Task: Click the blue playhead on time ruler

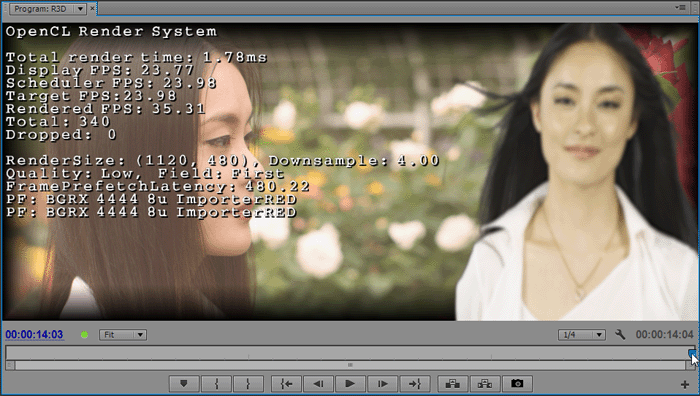Action: (x=692, y=353)
